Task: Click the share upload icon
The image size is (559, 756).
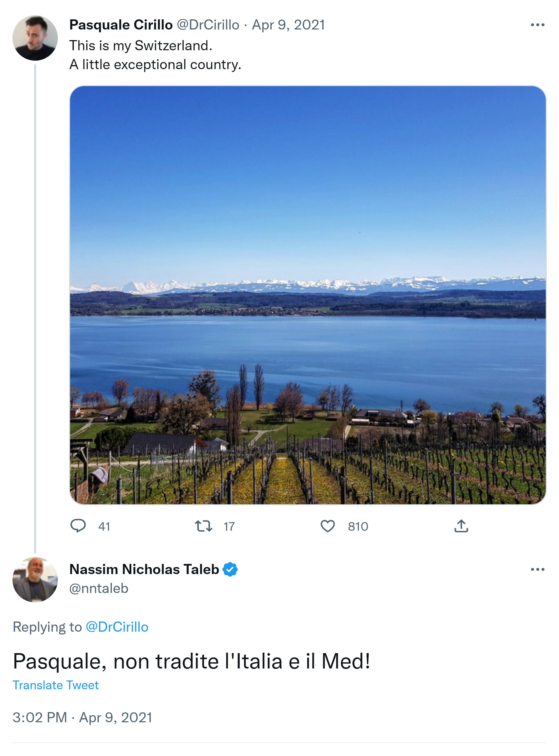Action: tap(461, 526)
